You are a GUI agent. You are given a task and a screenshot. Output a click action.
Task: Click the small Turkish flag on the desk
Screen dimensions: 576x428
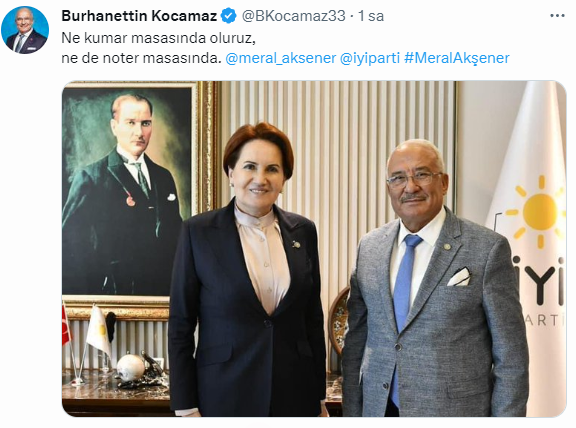pyautogui.click(x=66, y=325)
